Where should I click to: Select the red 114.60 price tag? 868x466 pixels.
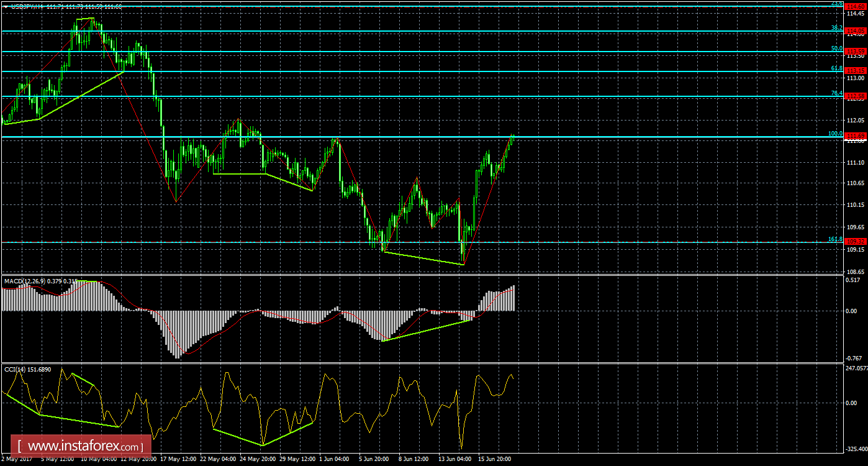coord(857,6)
